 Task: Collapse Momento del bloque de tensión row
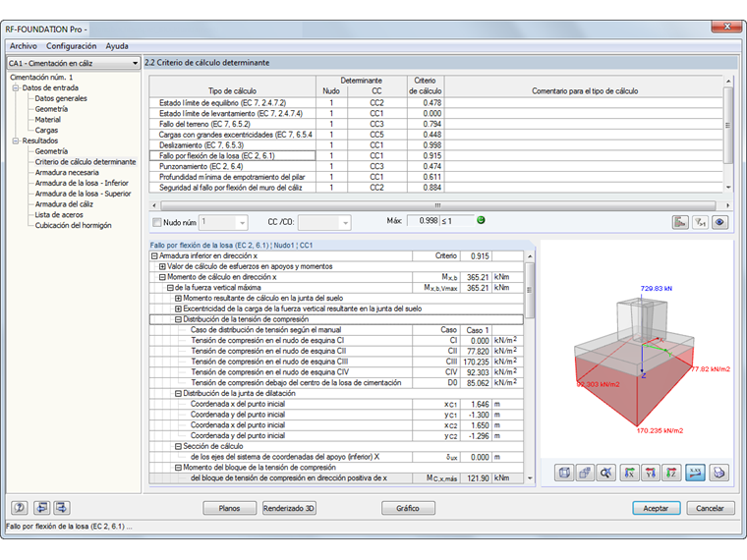(178, 468)
